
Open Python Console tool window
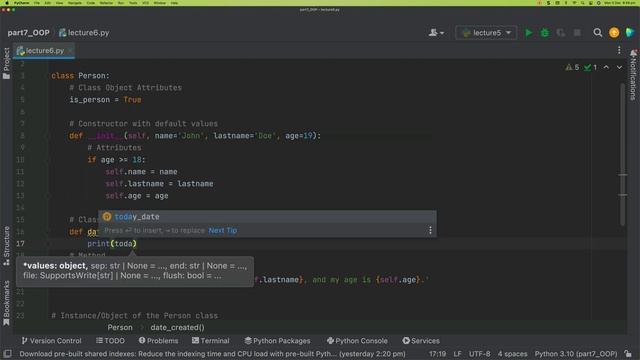[x=357, y=341]
